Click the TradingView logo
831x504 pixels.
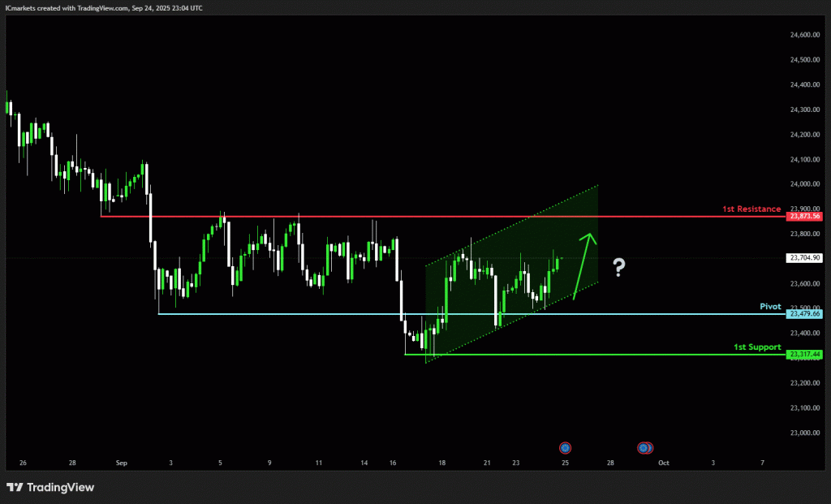pyautogui.click(x=50, y=487)
